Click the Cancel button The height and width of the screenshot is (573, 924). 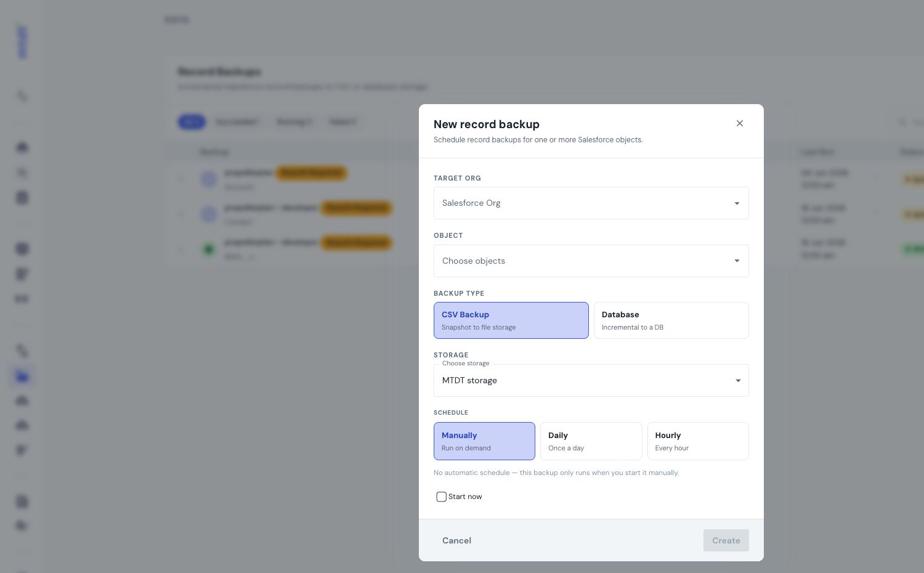point(456,540)
